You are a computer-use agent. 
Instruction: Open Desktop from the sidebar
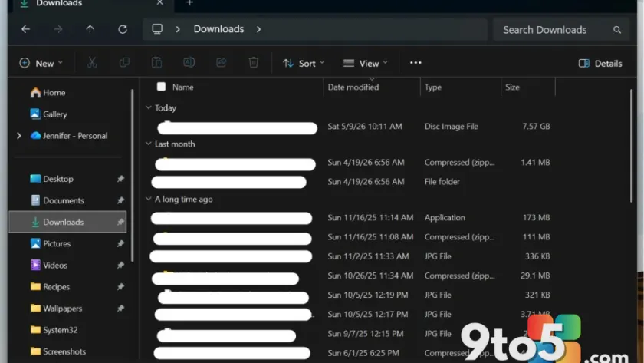pos(52,179)
